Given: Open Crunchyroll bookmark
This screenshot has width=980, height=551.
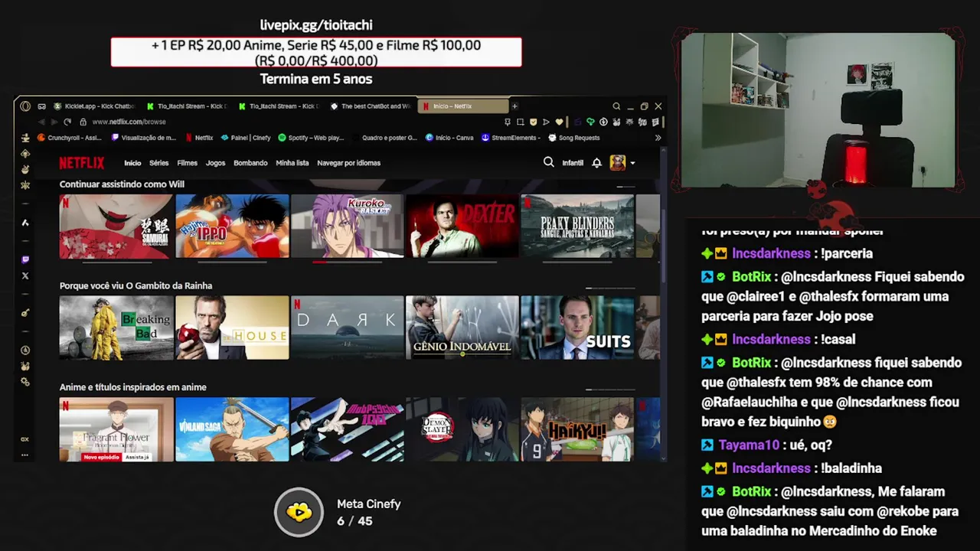Looking at the screenshot, I should pos(70,138).
